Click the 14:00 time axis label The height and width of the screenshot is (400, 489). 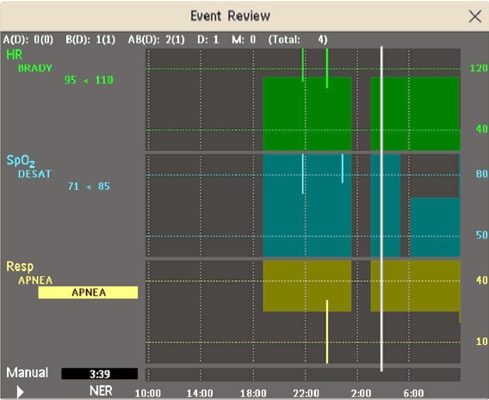coord(200,393)
